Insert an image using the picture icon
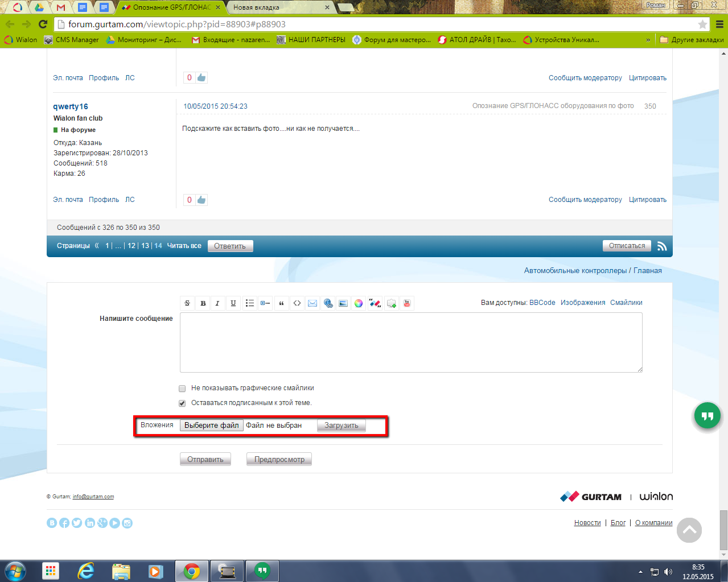The height and width of the screenshot is (582, 728). pos(343,303)
